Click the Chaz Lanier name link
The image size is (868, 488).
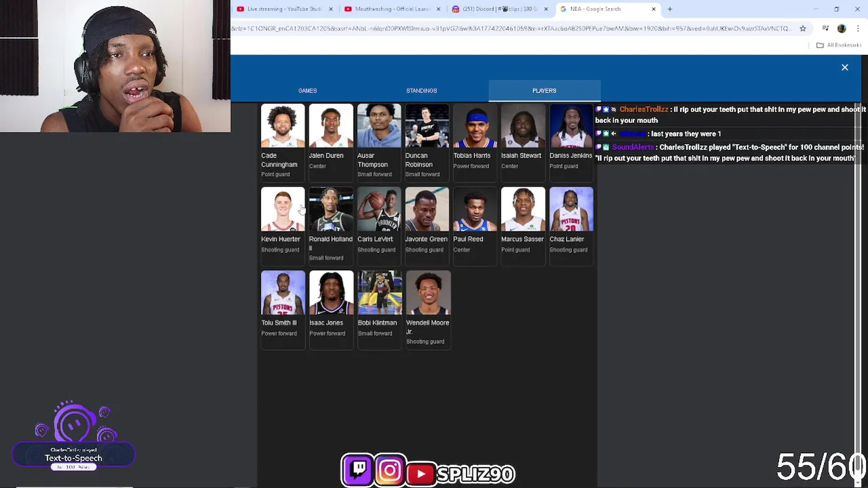click(566, 239)
